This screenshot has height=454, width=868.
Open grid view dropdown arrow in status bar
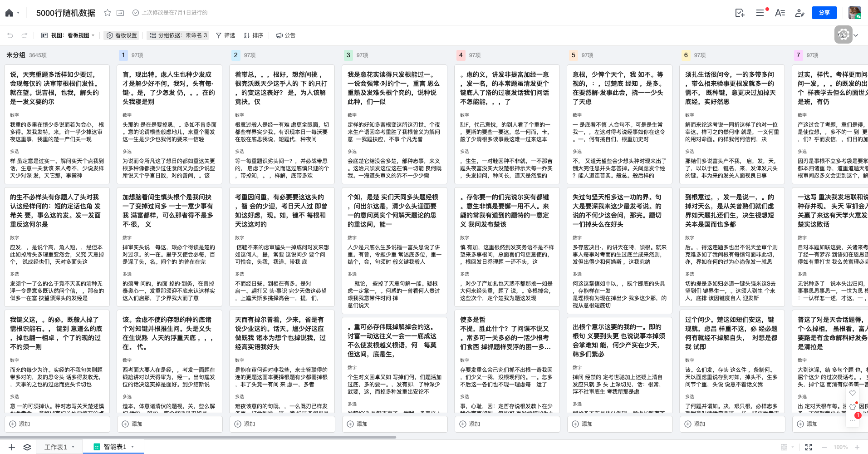point(793,447)
